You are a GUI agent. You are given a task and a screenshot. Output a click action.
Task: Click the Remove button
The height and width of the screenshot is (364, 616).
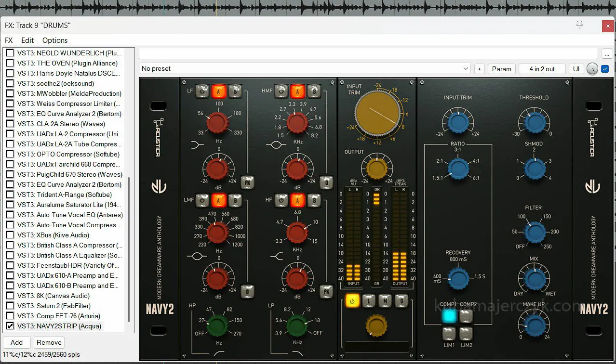[x=49, y=342]
